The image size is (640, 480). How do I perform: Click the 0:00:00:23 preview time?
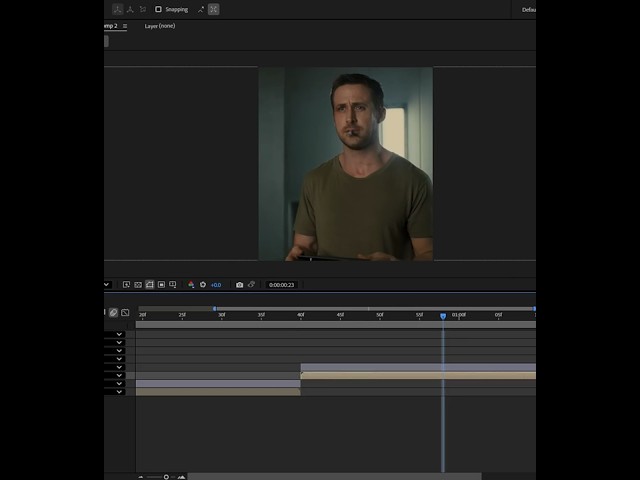pyautogui.click(x=282, y=285)
